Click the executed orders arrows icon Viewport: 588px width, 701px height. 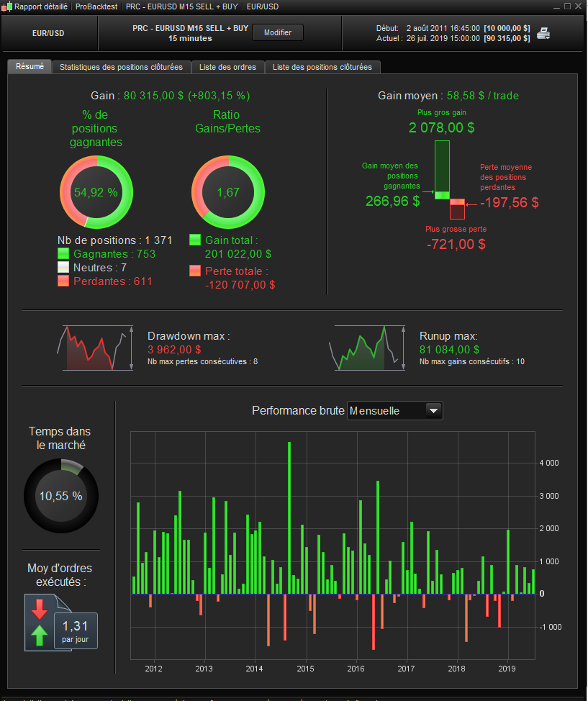point(40,623)
